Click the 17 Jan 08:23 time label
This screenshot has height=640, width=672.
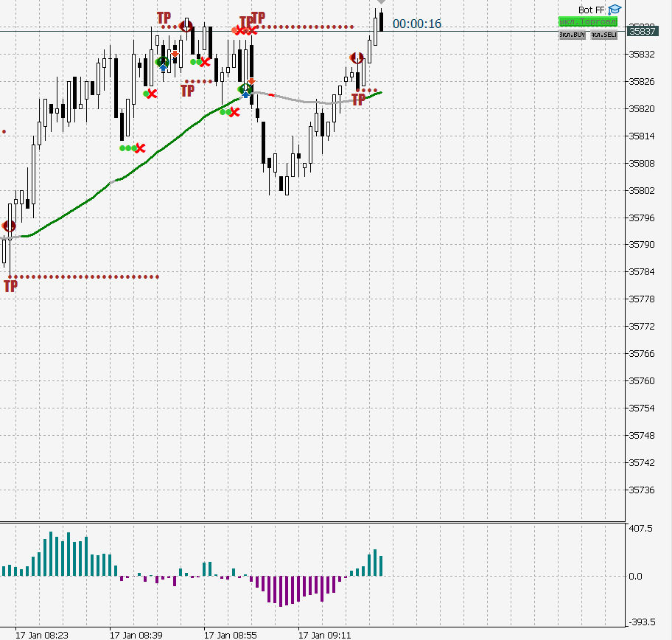coord(41,635)
